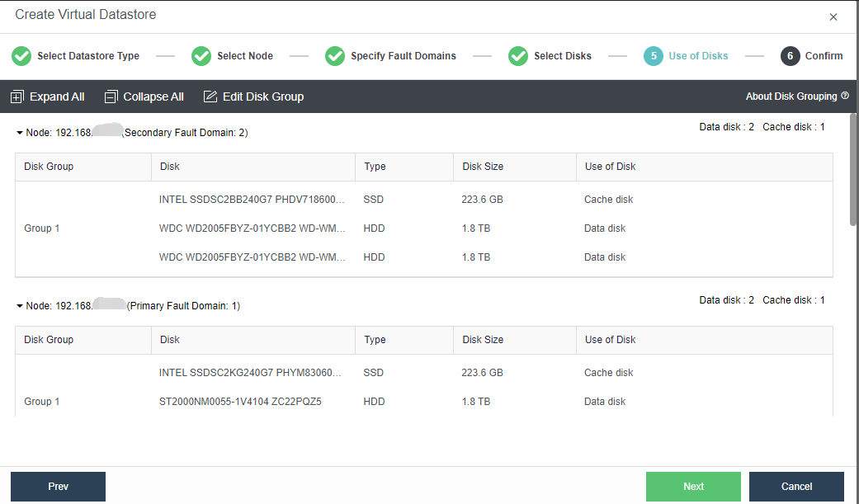Select the INTEL SSDSC2BB240G7 cache disk row

click(252, 200)
